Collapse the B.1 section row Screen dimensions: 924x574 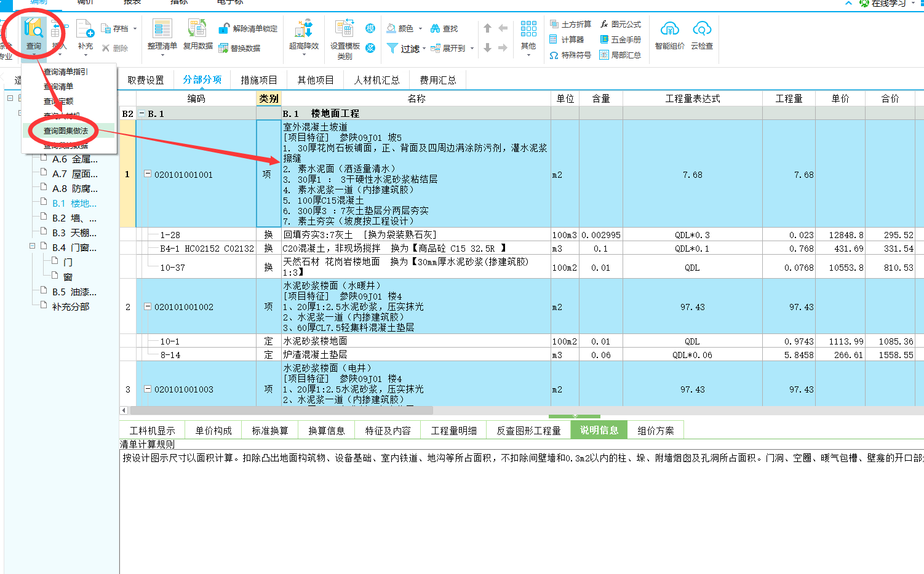click(142, 113)
